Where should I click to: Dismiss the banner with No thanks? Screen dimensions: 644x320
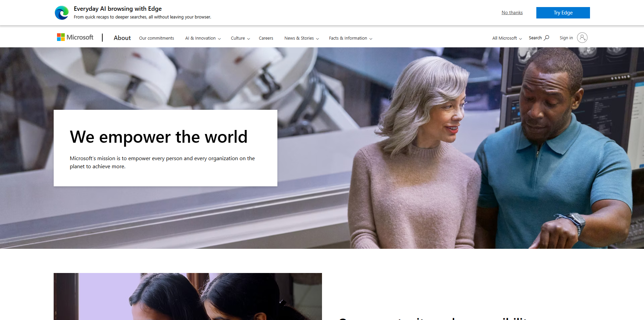512,12
